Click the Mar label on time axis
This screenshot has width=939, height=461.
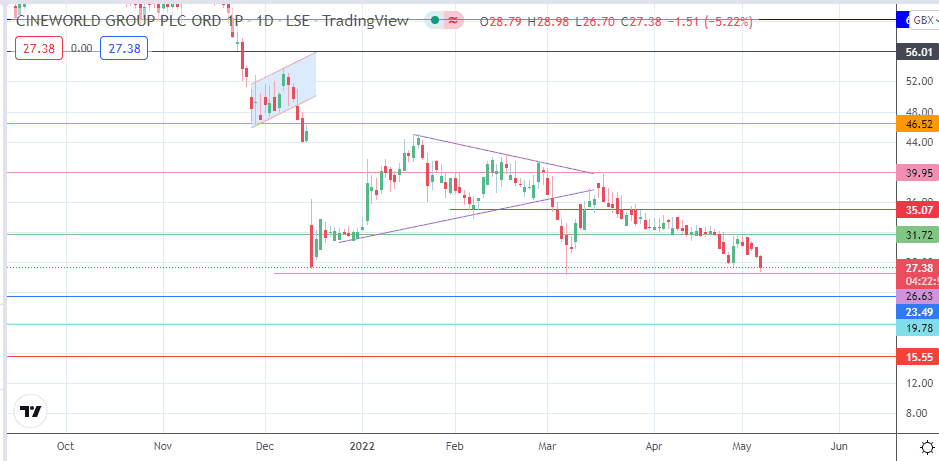tap(547, 446)
